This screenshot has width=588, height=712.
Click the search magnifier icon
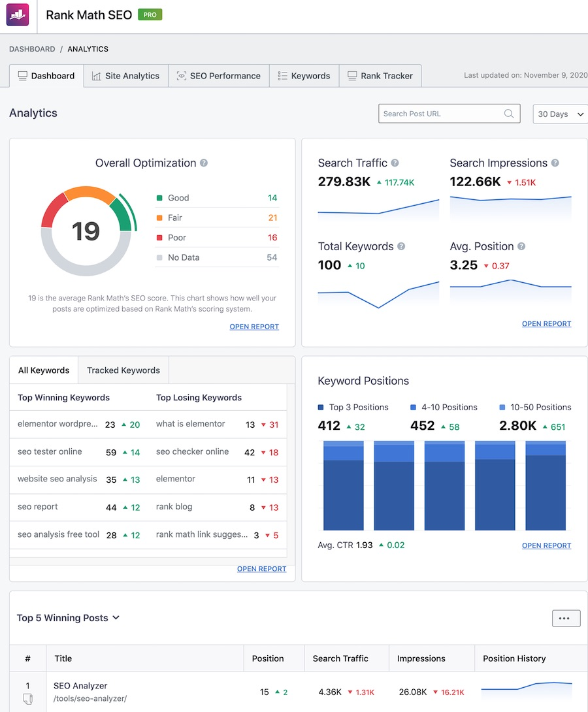pos(509,114)
